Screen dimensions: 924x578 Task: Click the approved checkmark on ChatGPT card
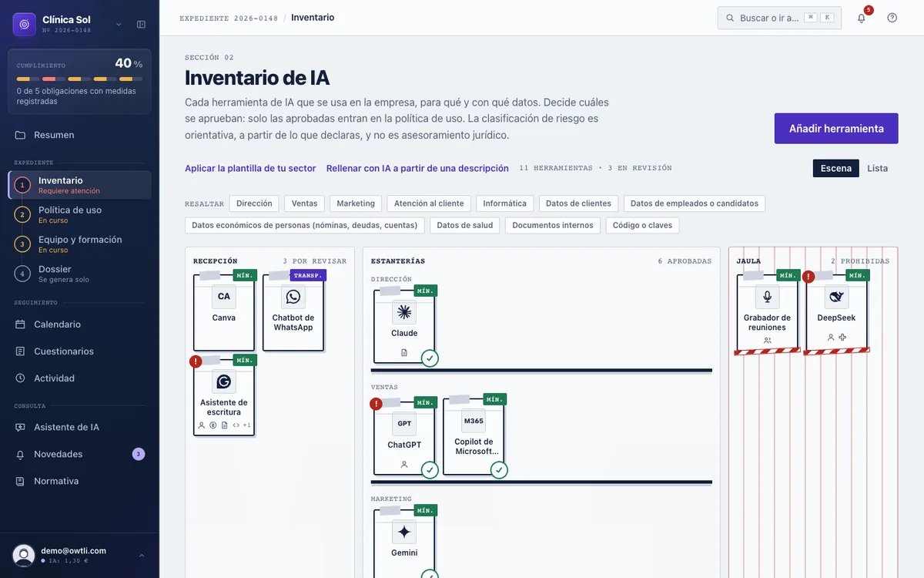point(430,470)
